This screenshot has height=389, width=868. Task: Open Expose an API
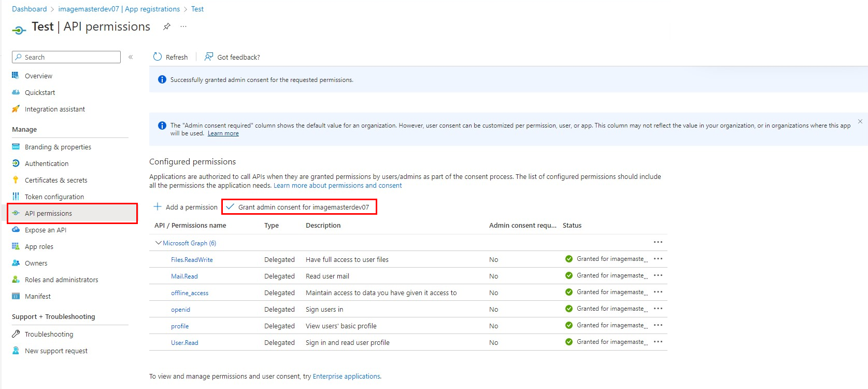(x=46, y=230)
